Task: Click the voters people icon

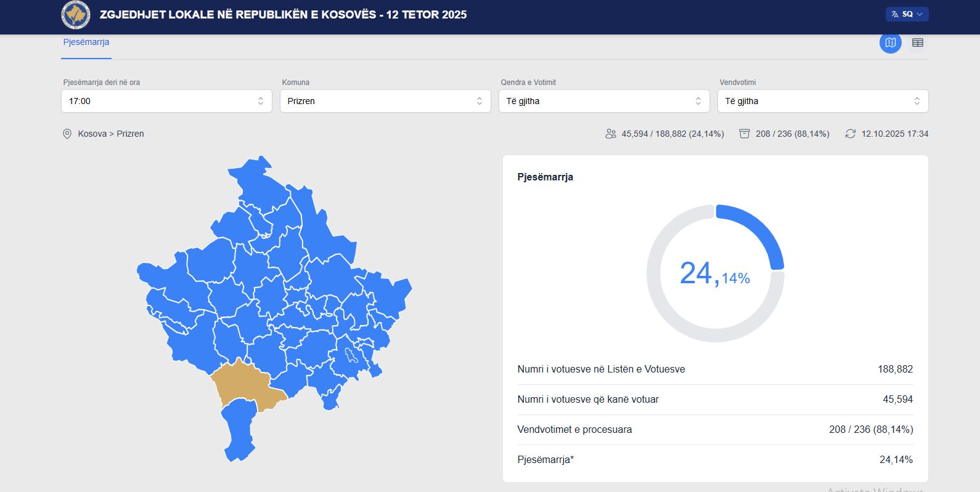Action: coord(610,134)
